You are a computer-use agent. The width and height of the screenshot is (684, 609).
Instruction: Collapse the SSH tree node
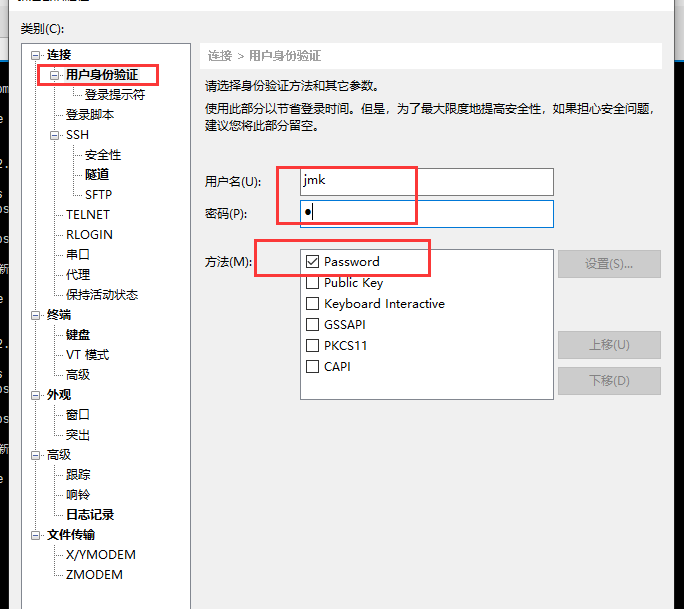[56, 135]
